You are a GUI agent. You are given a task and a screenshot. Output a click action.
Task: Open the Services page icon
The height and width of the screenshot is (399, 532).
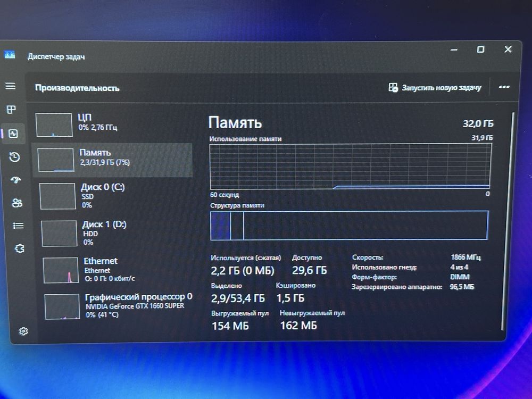pos(20,248)
